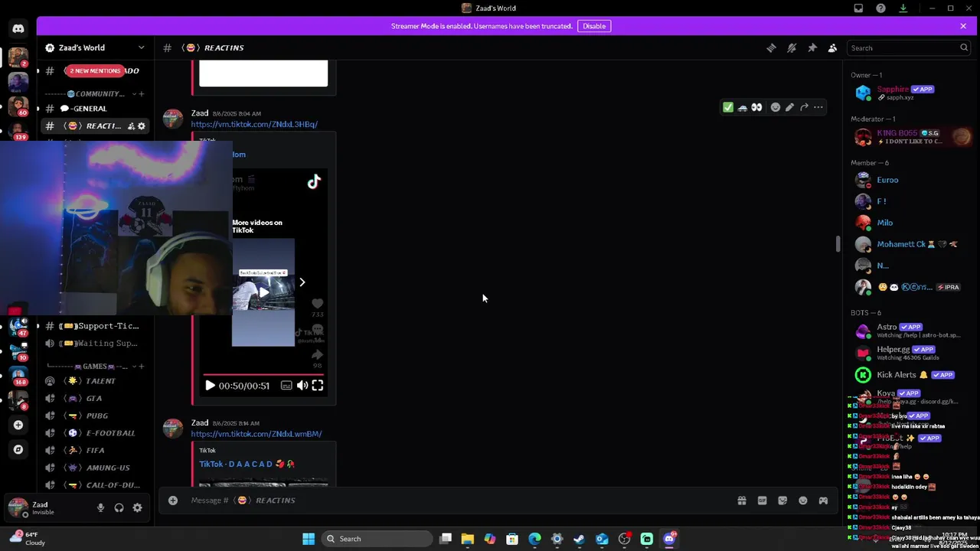Open the GIF picker
Viewport: 980px width, 551px height.
[762, 500]
